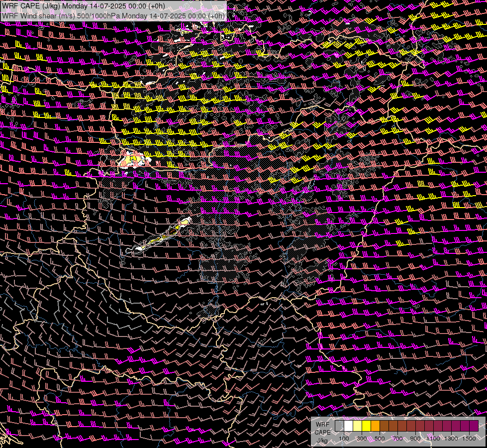Select the bright yellow CAPE legend swatch

point(367,426)
